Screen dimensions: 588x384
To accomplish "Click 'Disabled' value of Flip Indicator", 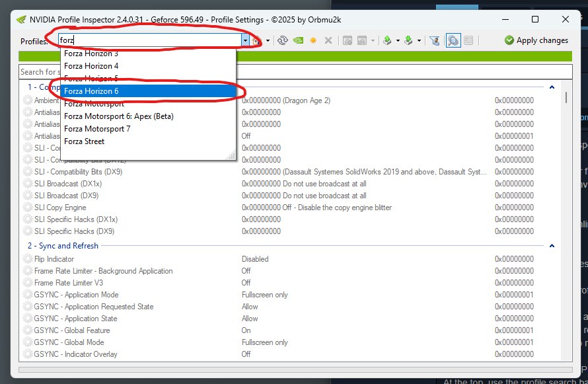I will (x=255, y=258).
